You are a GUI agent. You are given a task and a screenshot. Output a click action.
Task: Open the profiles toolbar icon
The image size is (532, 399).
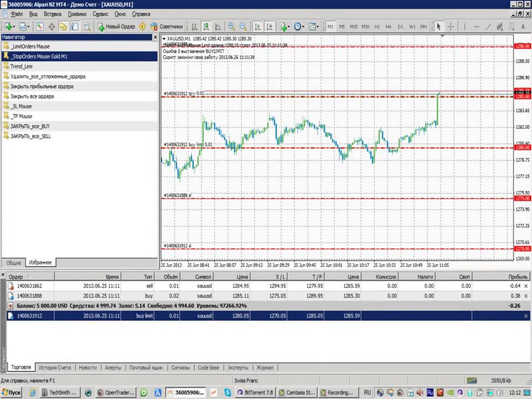(22, 27)
